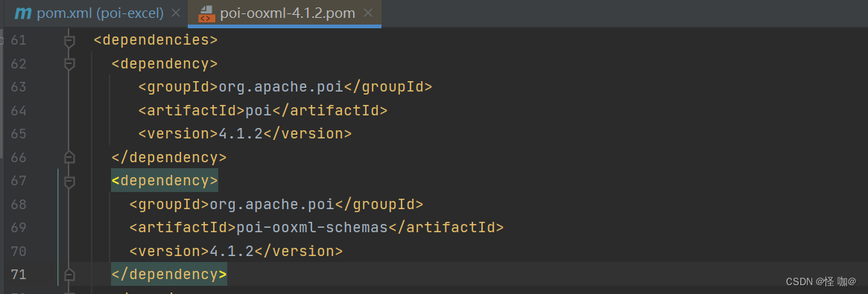This screenshot has height=294, width=868.
Task: Place cursor in poi-ooxml-schemas artifactId text
Action: point(311,228)
